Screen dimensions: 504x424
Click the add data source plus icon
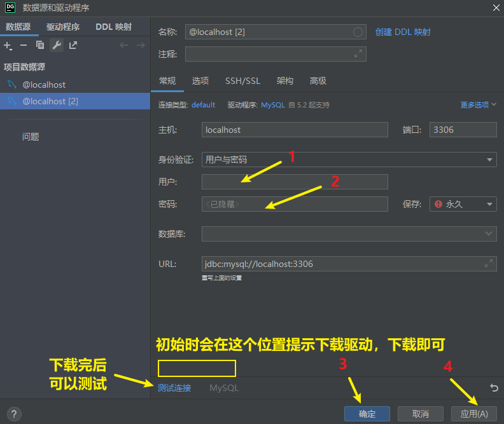(x=7, y=45)
